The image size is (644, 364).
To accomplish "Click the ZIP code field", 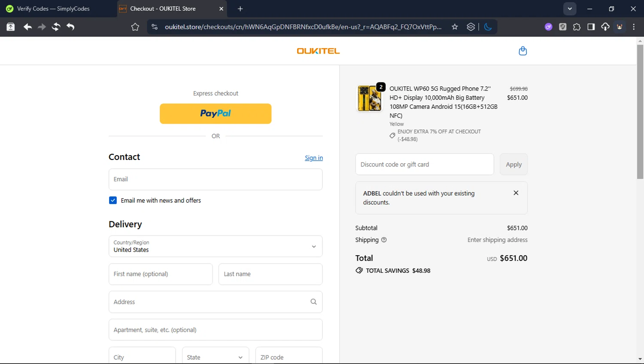I will (289, 357).
